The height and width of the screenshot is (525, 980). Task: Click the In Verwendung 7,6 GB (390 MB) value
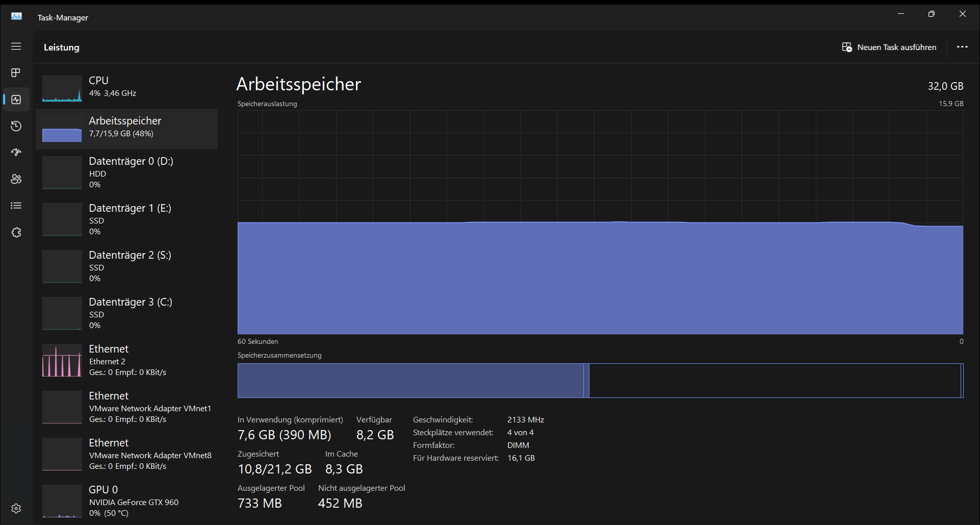pyautogui.click(x=285, y=435)
